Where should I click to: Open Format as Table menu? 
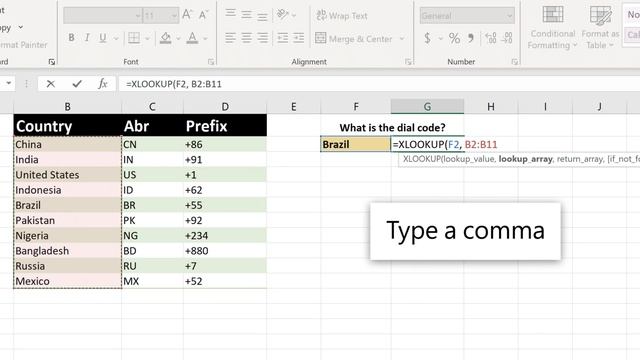click(600, 27)
